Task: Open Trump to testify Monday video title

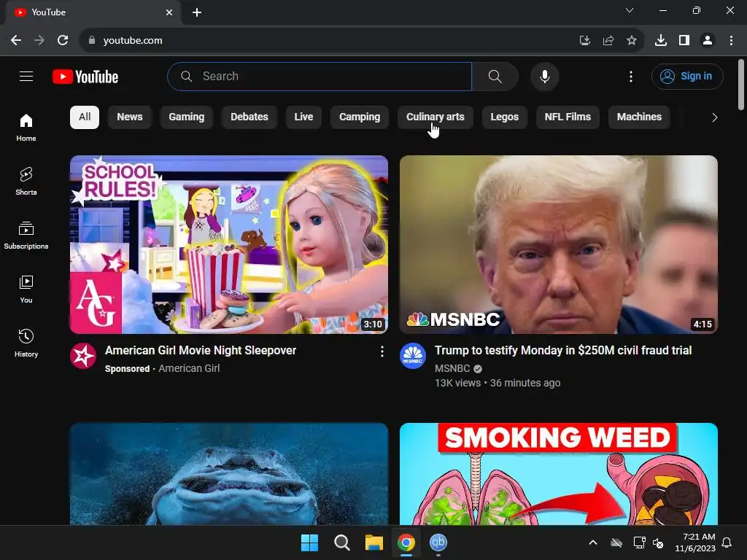Action: [563, 351]
